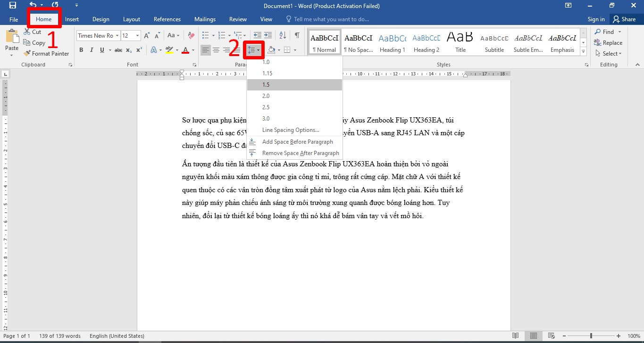Apply yellow Text Highlight Color
This screenshot has width=644, height=343.
click(x=169, y=50)
